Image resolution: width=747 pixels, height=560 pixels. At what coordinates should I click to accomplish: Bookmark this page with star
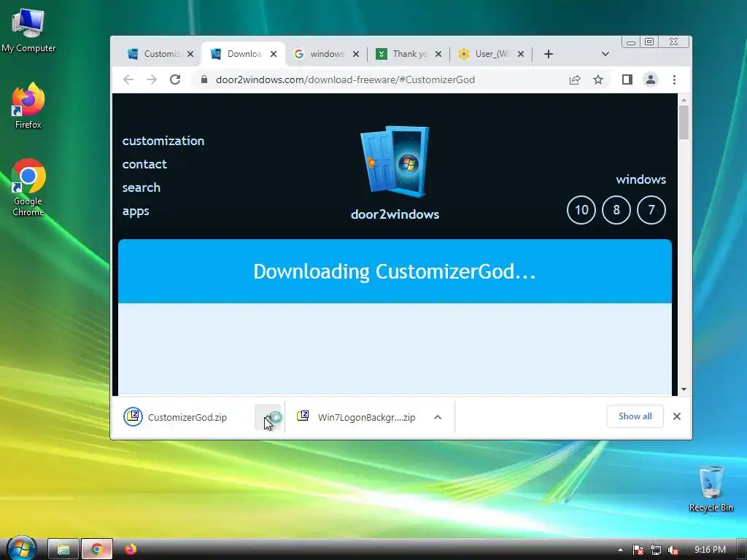click(x=598, y=79)
